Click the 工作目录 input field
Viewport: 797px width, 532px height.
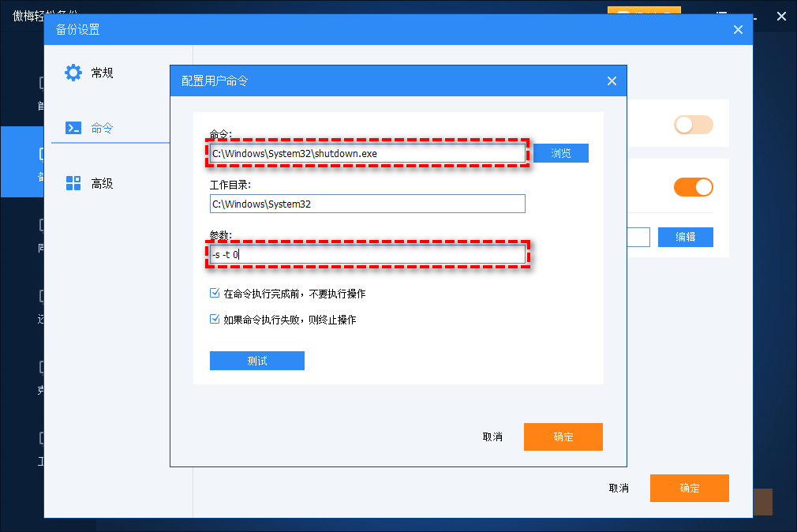click(x=367, y=204)
